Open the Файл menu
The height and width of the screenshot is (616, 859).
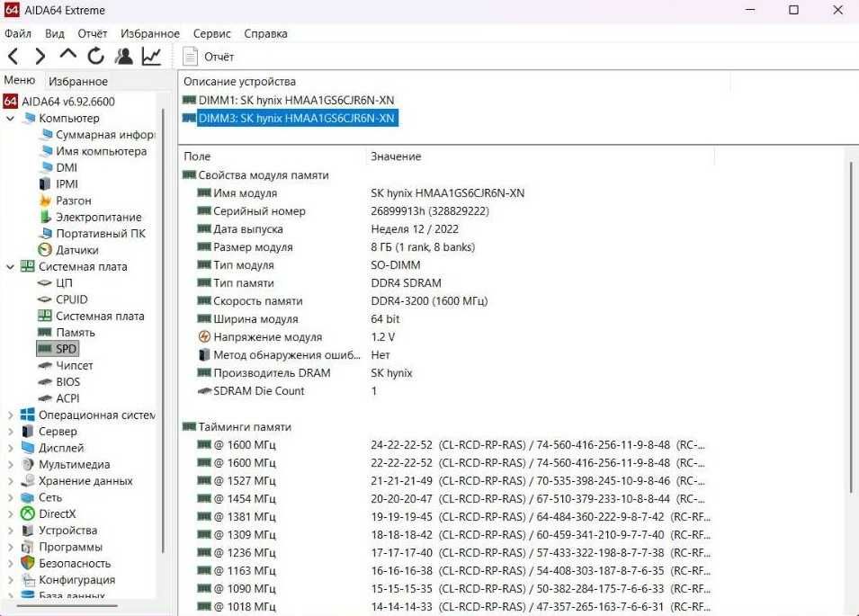pos(17,33)
